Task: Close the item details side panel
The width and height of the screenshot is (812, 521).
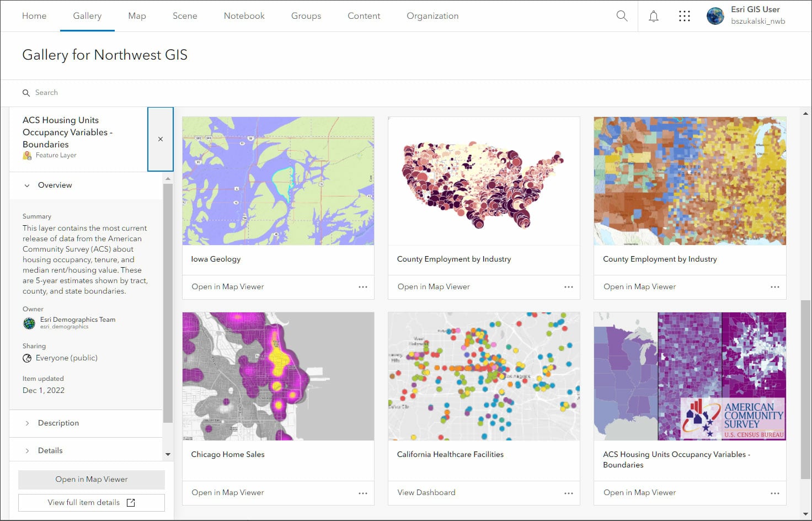Action: click(x=161, y=139)
